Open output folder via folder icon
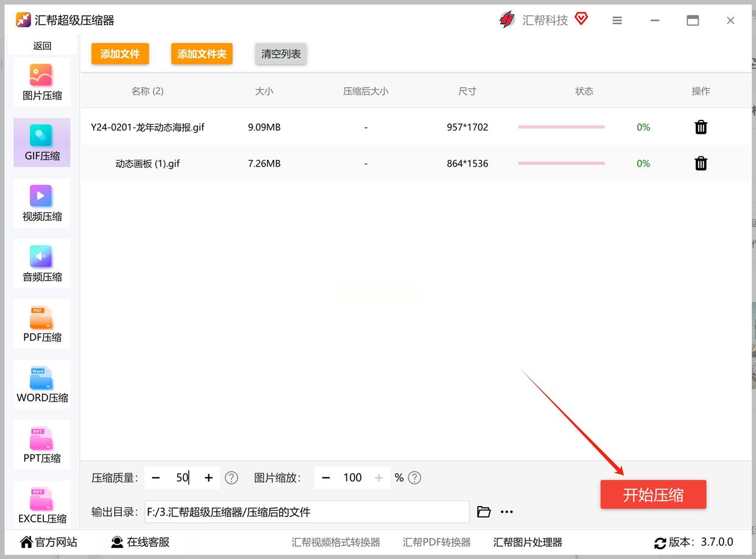756x559 pixels. pyautogui.click(x=484, y=512)
